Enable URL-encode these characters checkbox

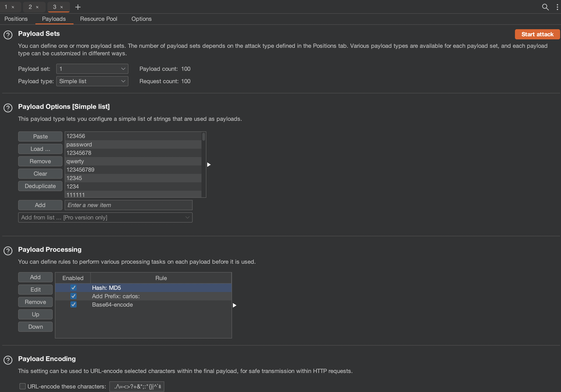(23, 386)
